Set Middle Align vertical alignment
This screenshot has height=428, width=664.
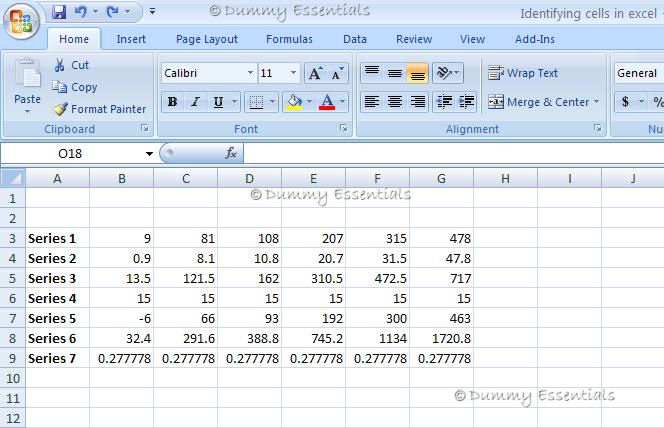pyautogui.click(x=395, y=73)
